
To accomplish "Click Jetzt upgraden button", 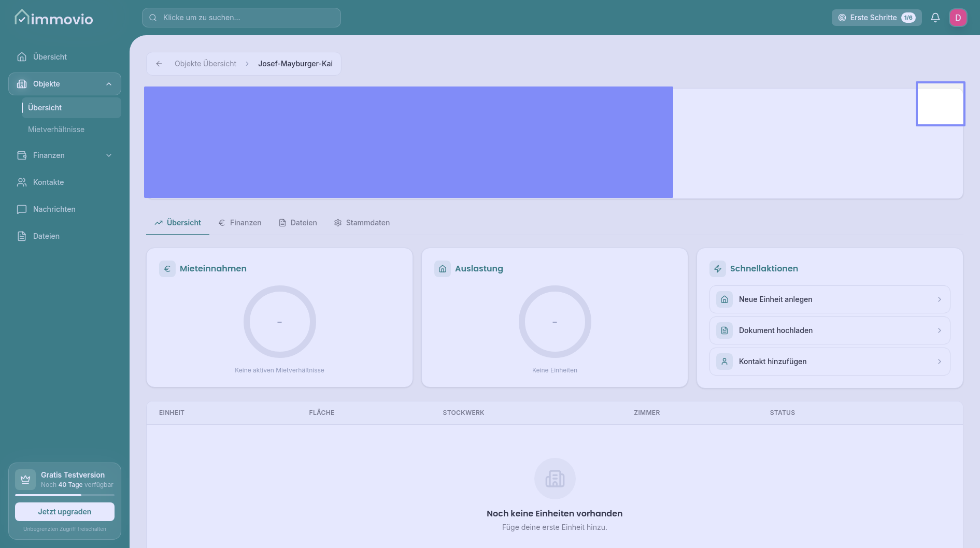I will [65, 512].
